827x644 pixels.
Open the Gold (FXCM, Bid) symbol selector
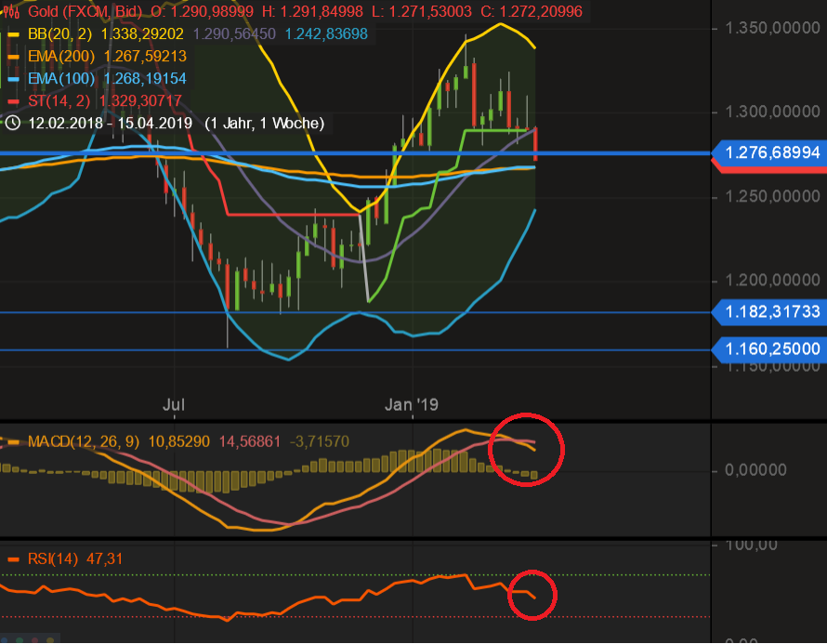tap(82, 12)
